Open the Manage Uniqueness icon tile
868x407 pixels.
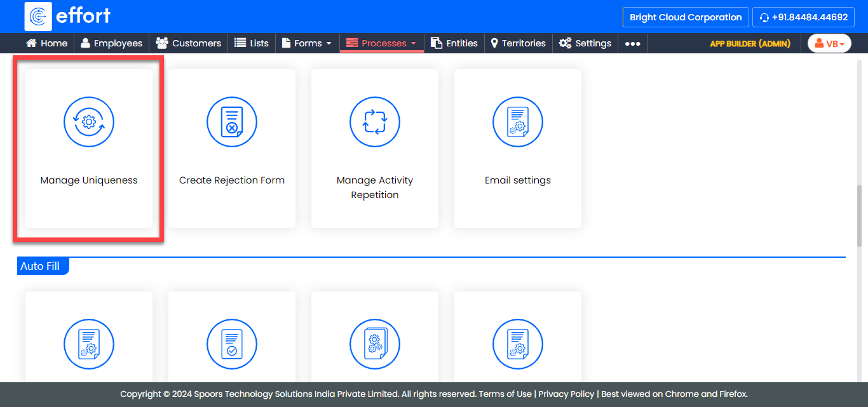89,123
